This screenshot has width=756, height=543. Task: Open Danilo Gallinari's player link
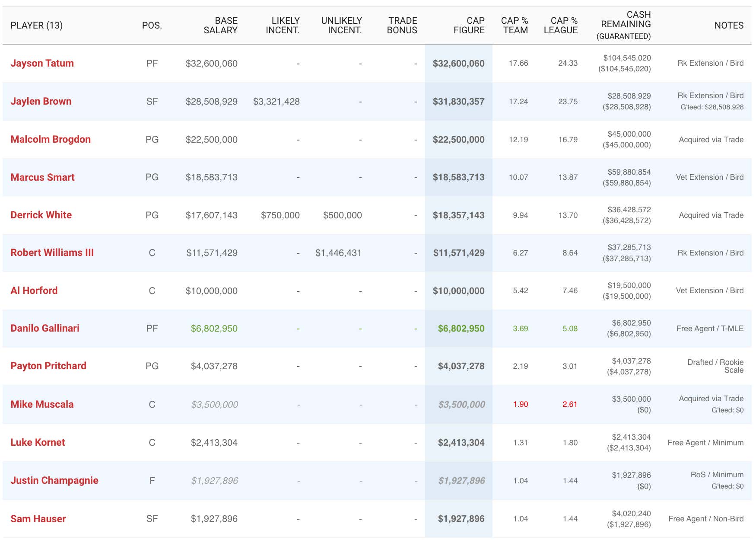(x=45, y=328)
